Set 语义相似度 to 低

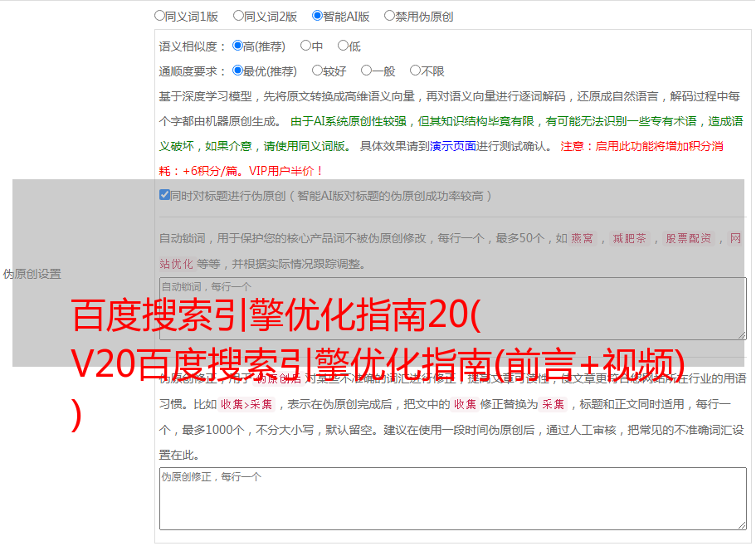point(343,46)
